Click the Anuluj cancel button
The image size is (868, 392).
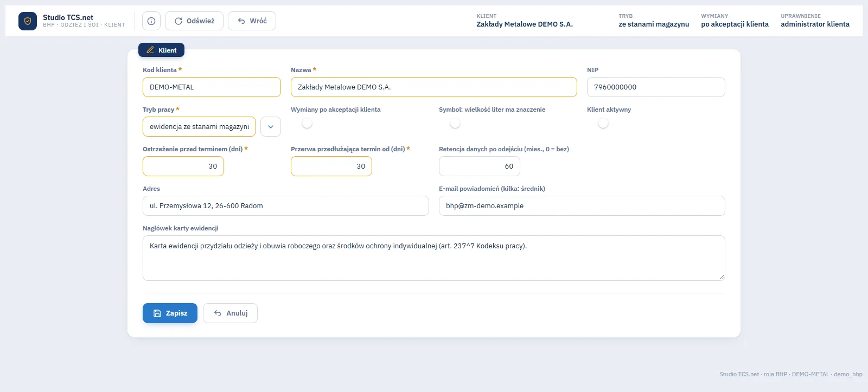point(230,313)
